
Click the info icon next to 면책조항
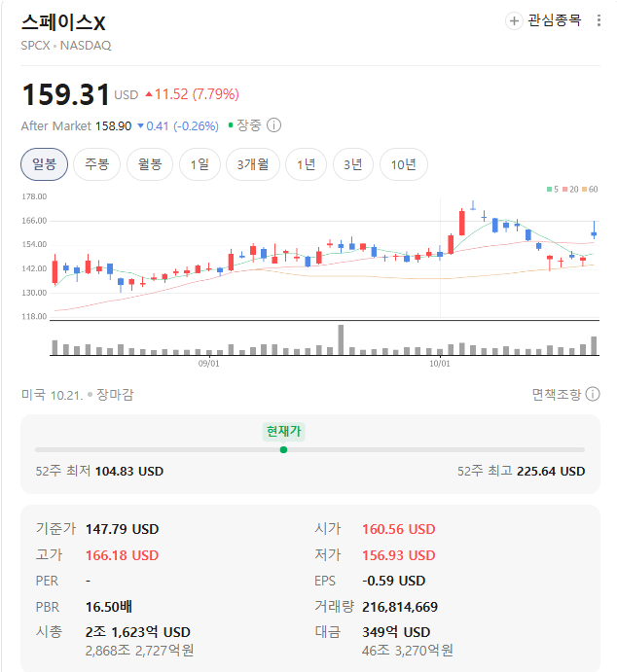pos(593,394)
